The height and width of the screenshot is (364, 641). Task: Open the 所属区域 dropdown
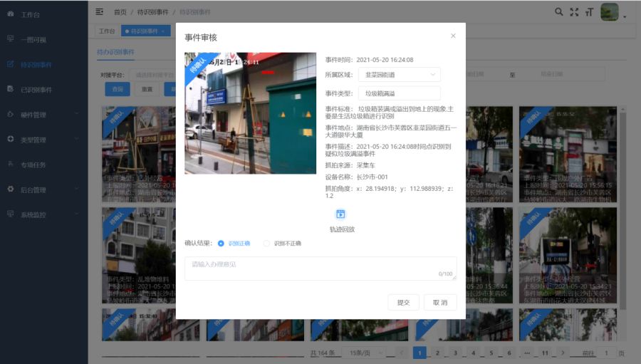[x=402, y=74]
